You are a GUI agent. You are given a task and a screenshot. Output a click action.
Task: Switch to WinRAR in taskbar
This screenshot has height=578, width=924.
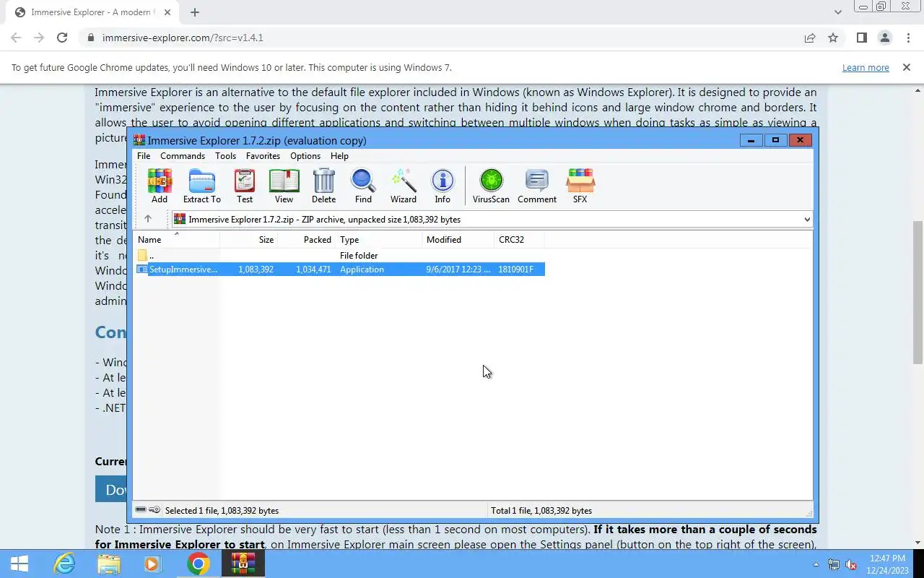(243, 564)
